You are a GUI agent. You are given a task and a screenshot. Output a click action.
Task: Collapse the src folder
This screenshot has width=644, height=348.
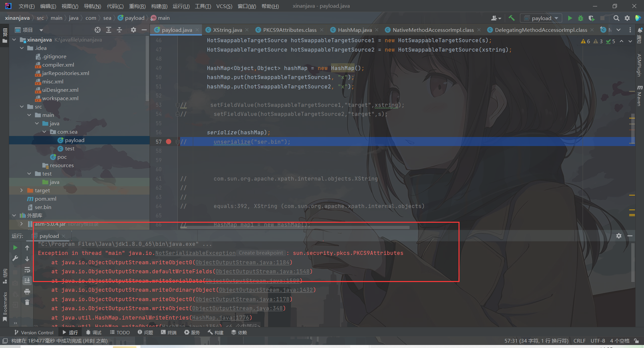(22, 107)
